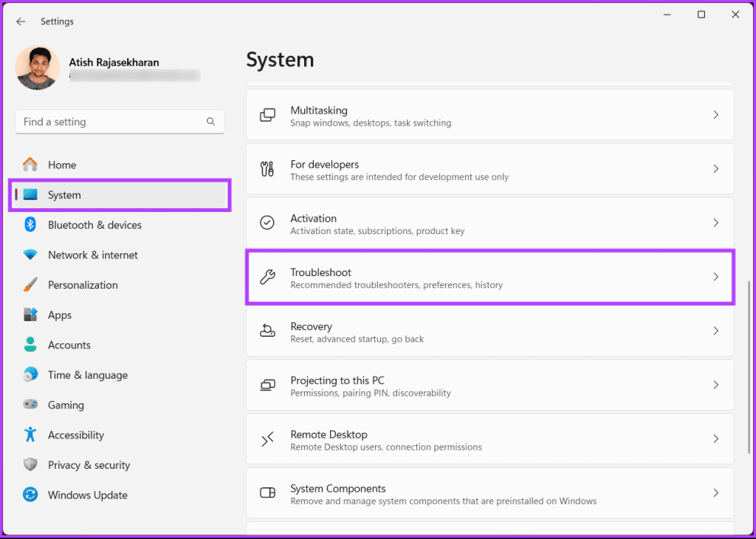Screen dimensions: 756x539
Task: Open the Accounts person icon
Action: pyautogui.click(x=30, y=345)
